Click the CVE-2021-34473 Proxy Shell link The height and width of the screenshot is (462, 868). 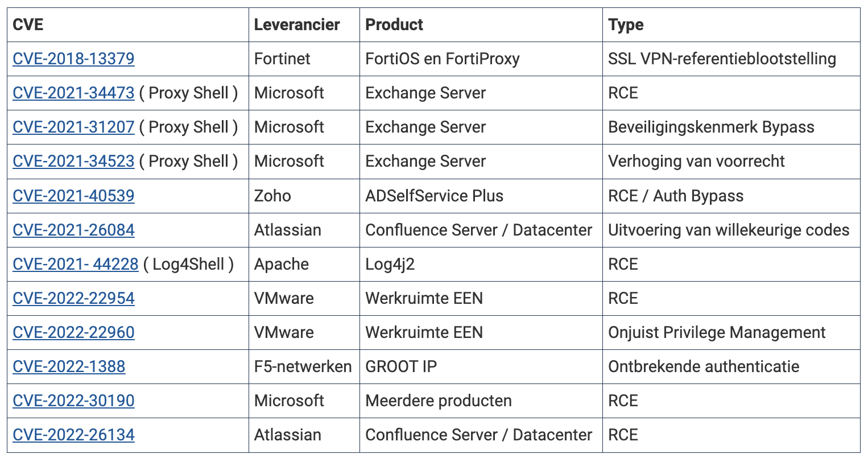73,93
